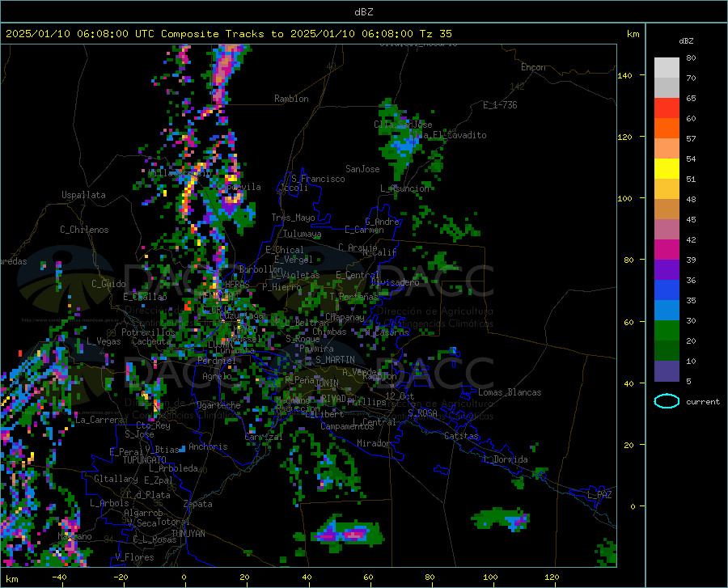Click the 140 km mark on vertical axis
The image size is (728, 588).
[624, 75]
